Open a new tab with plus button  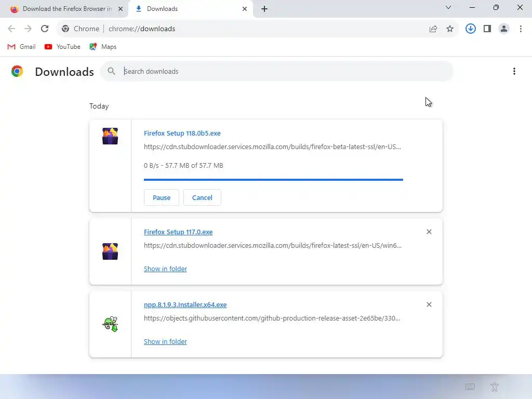tap(264, 9)
